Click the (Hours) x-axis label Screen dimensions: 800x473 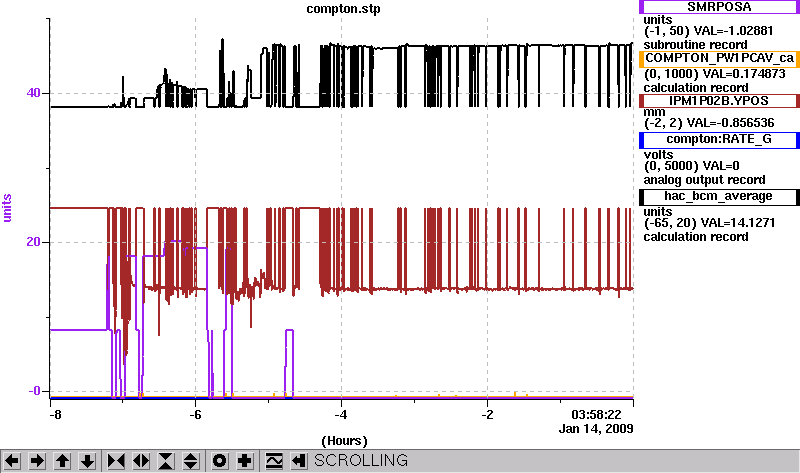click(344, 440)
